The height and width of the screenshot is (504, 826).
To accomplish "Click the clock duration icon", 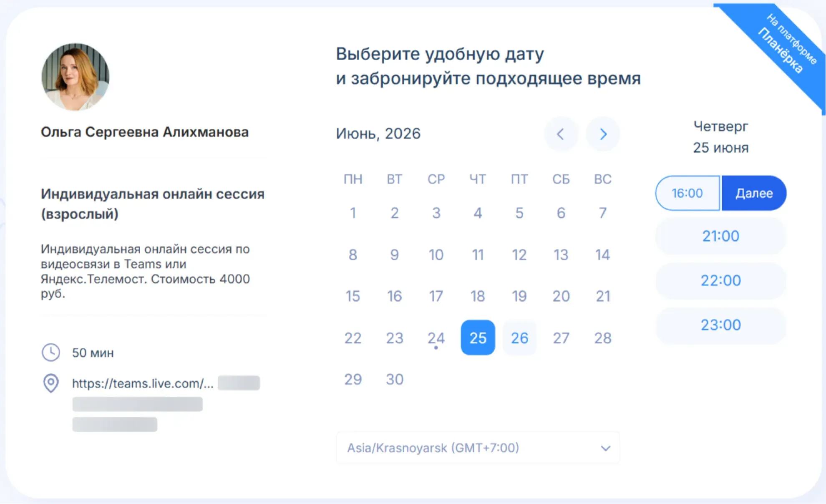I will [x=51, y=353].
